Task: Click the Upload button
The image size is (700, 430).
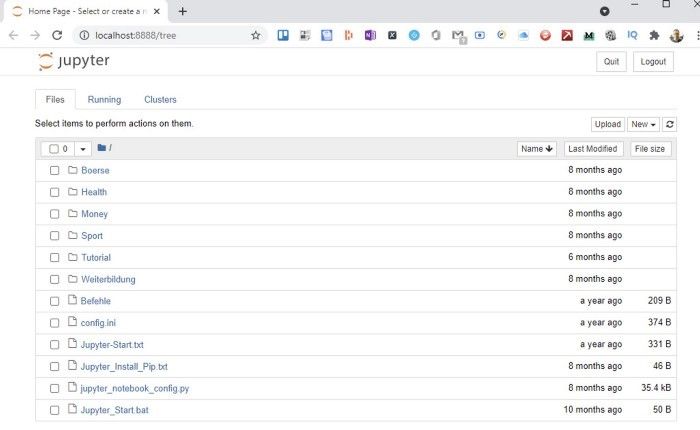Action: point(608,124)
